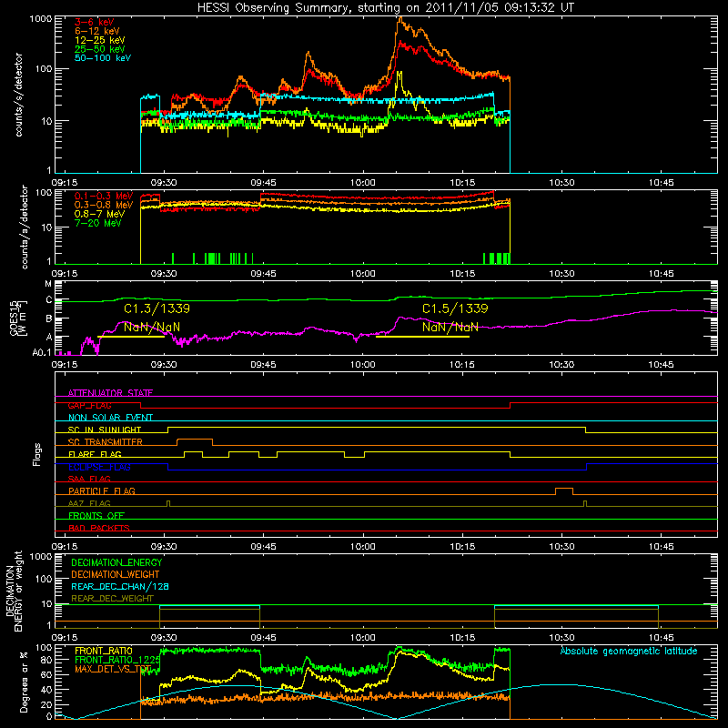This screenshot has width=728, height=728.
Task: Click the REAR_DEC_WEIGHT legend label
Action: [112, 599]
